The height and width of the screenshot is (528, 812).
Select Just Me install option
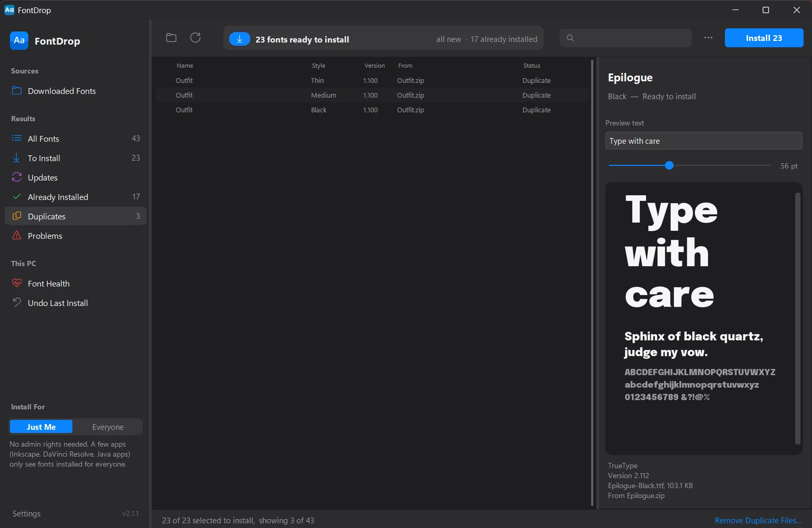pyautogui.click(x=41, y=427)
